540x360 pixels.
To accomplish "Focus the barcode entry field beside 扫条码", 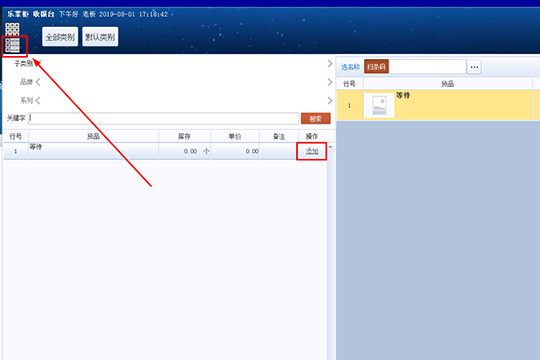I will pos(428,67).
